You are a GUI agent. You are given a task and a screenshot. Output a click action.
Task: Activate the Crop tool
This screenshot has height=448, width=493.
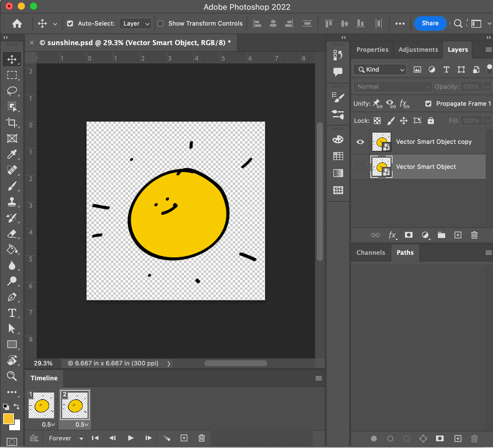pyautogui.click(x=12, y=123)
